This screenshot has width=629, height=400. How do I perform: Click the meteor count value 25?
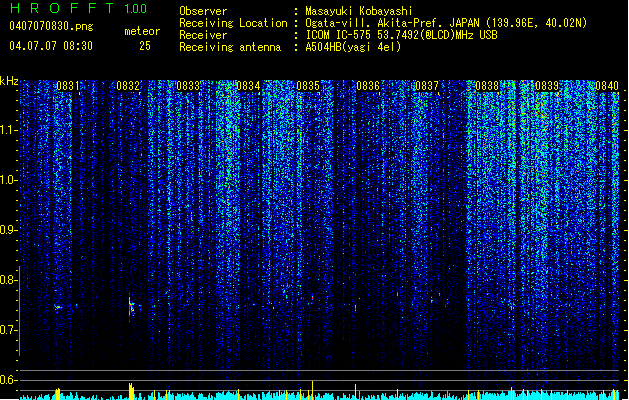pyautogui.click(x=145, y=46)
